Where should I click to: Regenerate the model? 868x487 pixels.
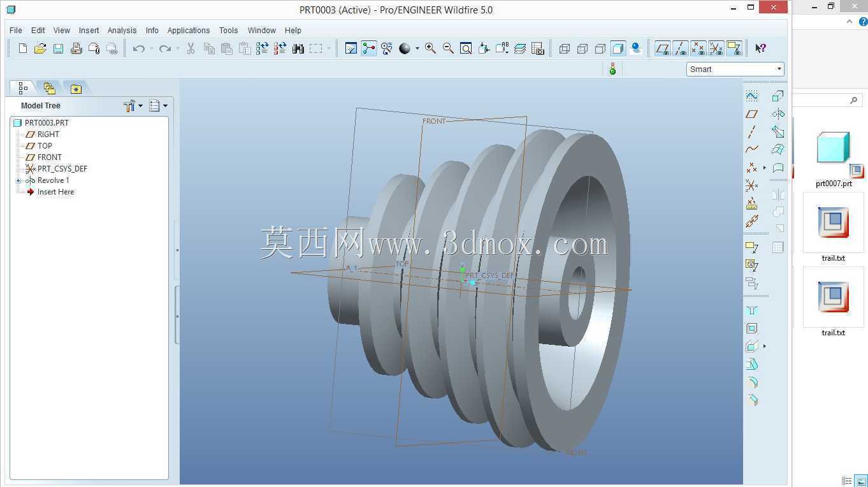262,48
